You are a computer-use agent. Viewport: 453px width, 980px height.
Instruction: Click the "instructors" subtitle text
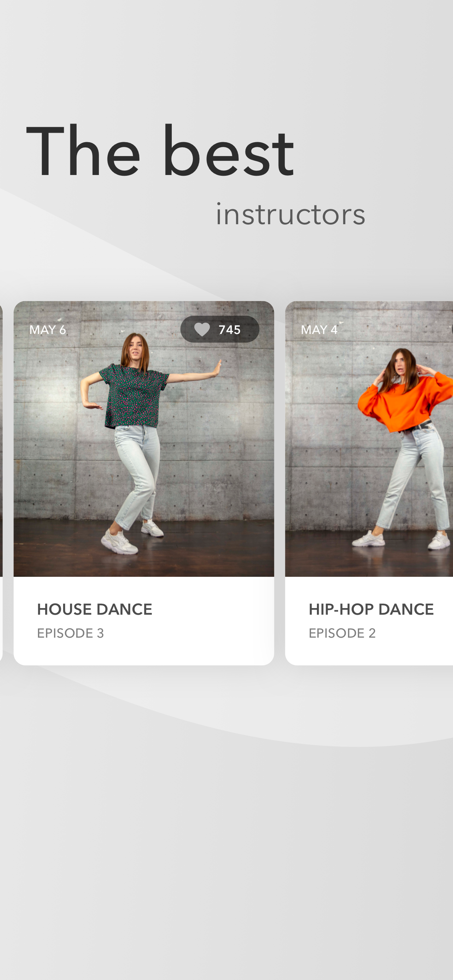(290, 214)
